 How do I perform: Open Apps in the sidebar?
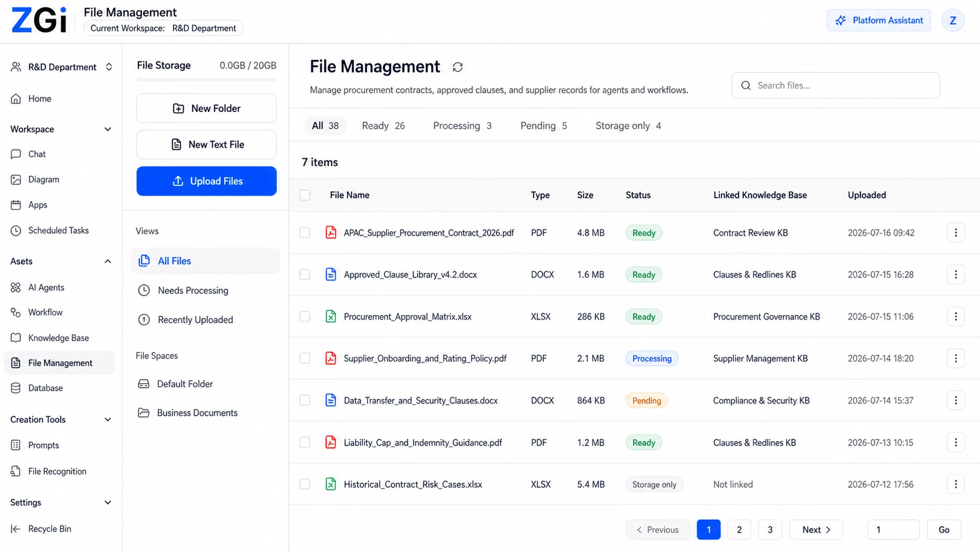pyautogui.click(x=38, y=205)
